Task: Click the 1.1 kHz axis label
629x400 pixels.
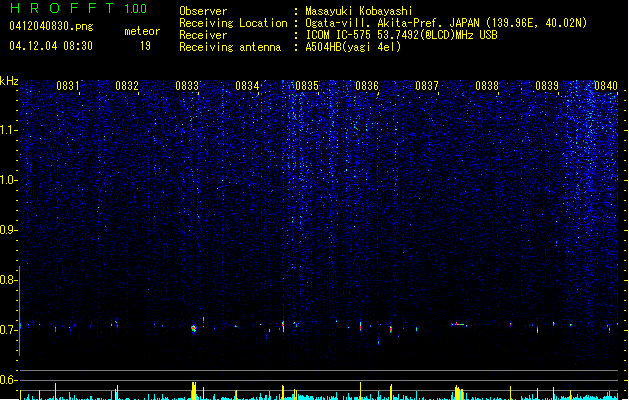Action: pyautogui.click(x=9, y=130)
